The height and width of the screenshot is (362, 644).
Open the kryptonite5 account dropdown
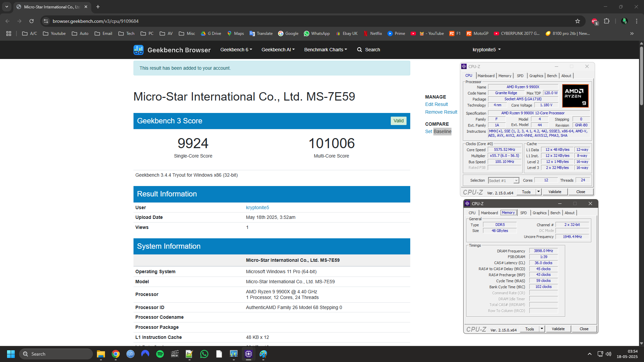486,50
